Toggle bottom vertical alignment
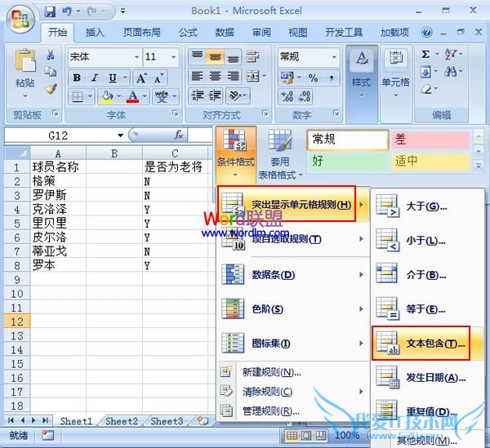490x448 pixels. pyautogui.click(x=233, y=57)
